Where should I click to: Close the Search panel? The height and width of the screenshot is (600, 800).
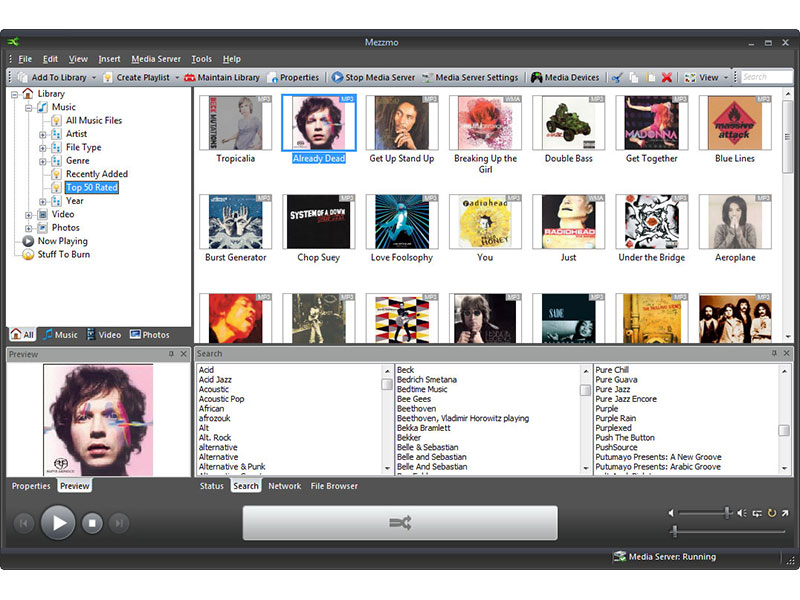(x=787, y=353)
